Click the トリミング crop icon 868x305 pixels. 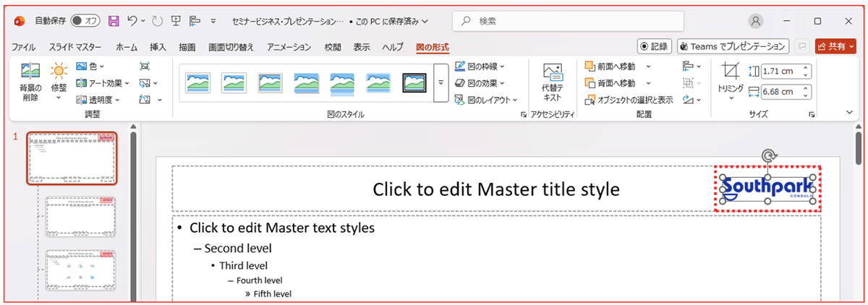(x=731, y=71)
